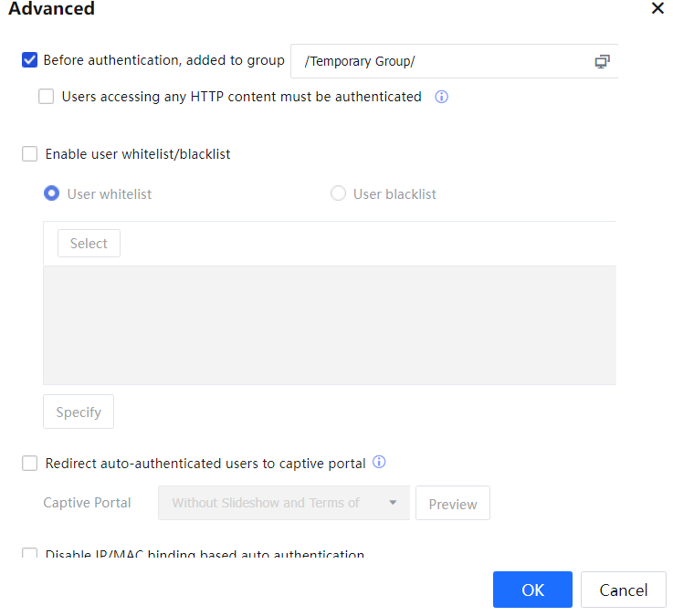Cancel the Advanced dialog

pos(623,590)
